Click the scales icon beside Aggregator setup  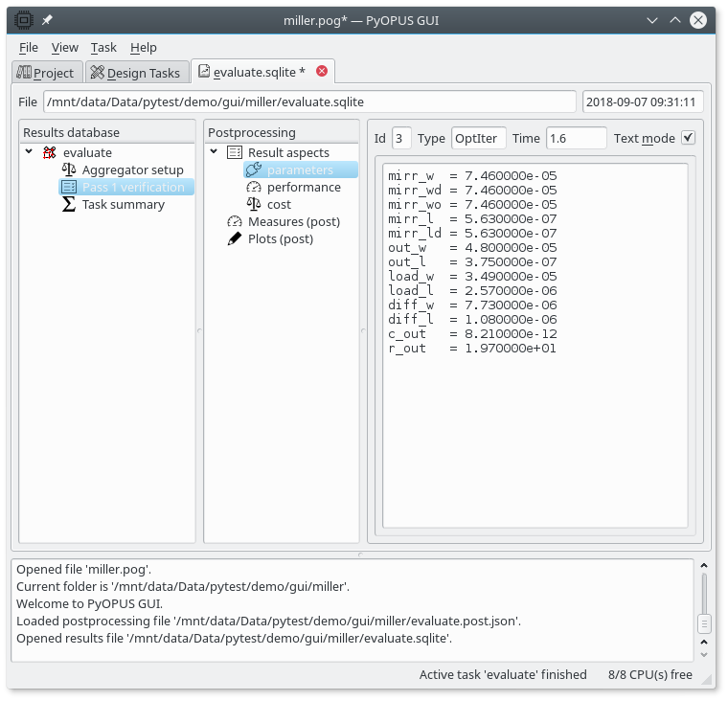69,170
